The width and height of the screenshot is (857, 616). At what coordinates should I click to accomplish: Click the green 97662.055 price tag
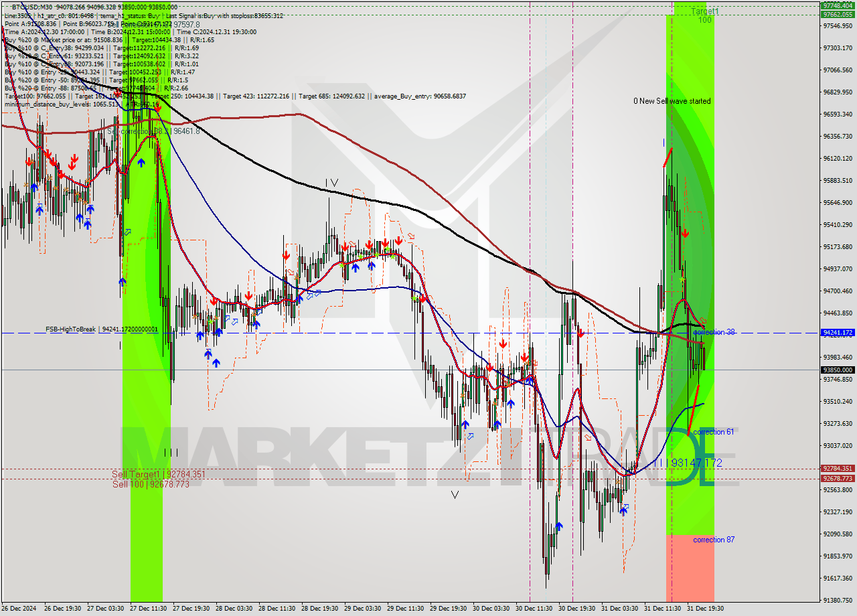point(838,14)
